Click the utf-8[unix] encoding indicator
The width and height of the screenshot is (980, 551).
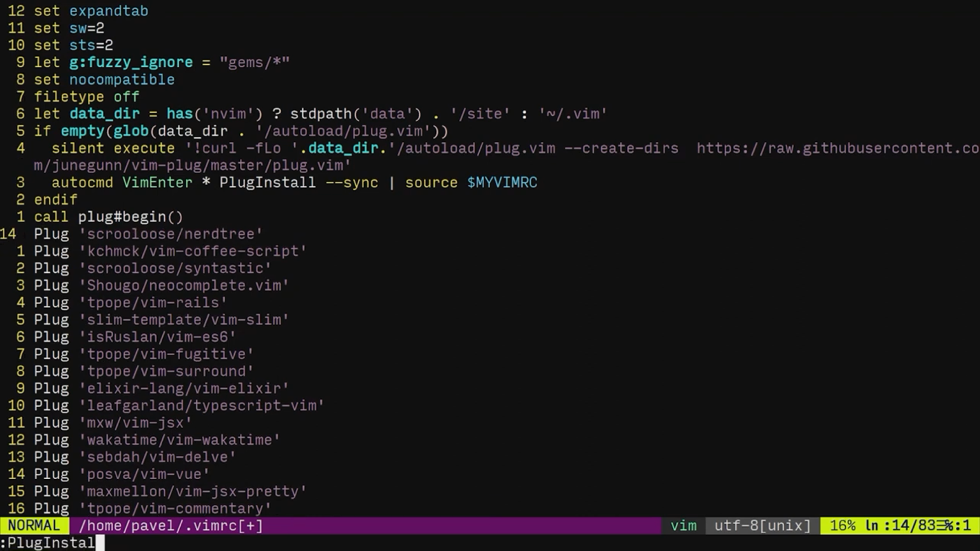(762, 526)
